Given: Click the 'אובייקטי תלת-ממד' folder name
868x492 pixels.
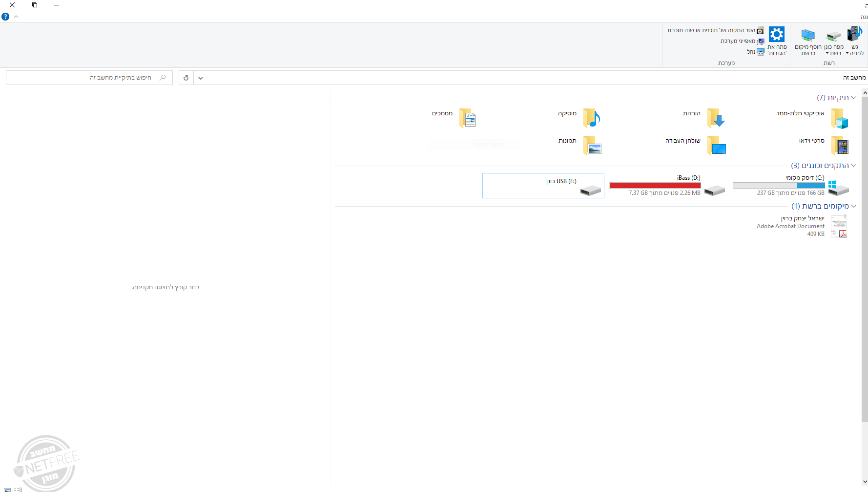Looking at the screenshot, I should (x=800, y=113).
